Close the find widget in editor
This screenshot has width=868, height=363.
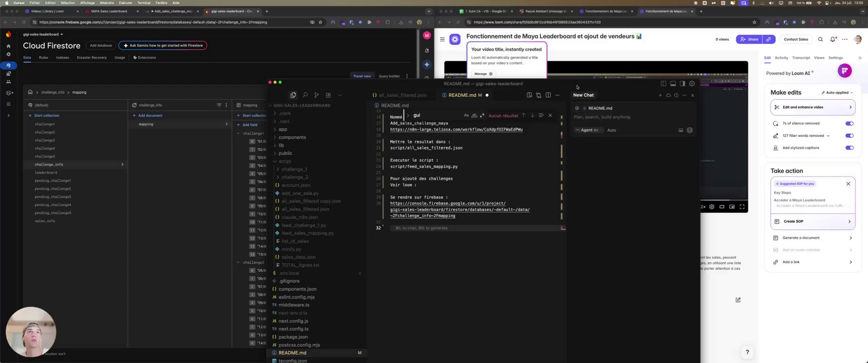click(550, 115)
